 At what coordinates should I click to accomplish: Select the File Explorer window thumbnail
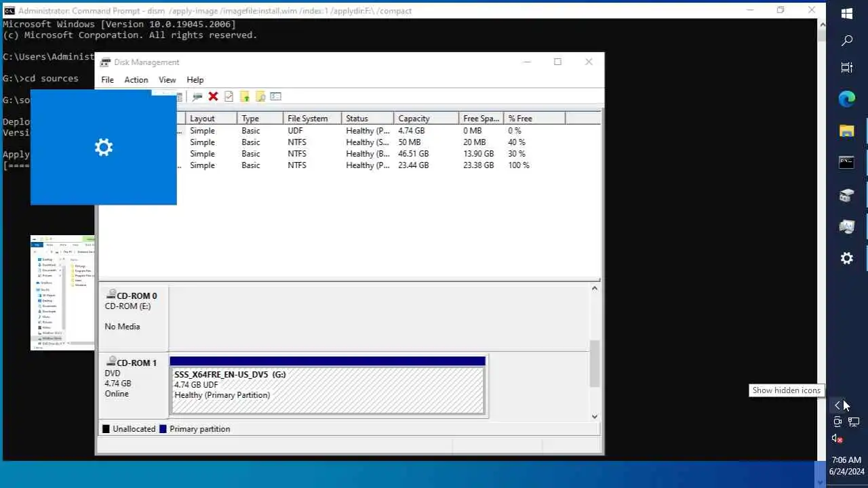click(x=62, y=293)
